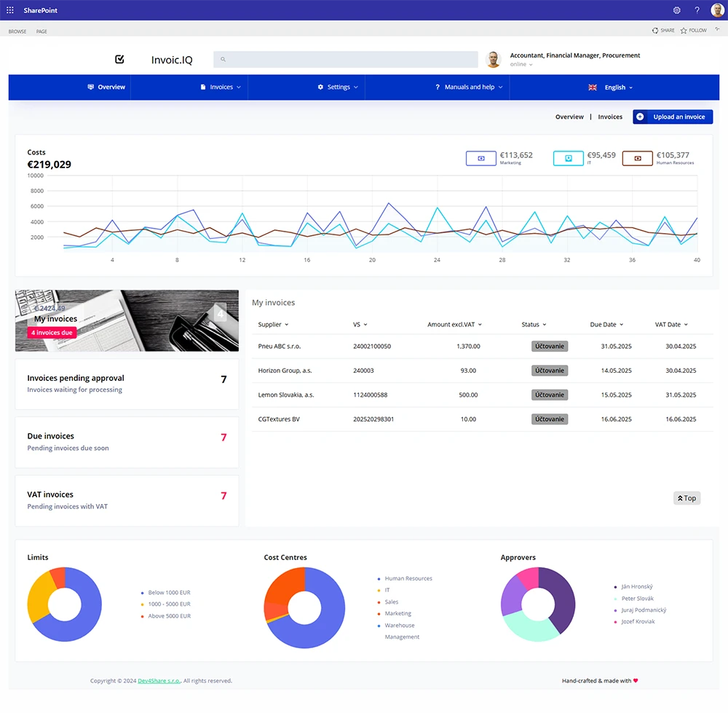Click the Marketing cost legend icon

pyautogui.click(x=480, y=158)
